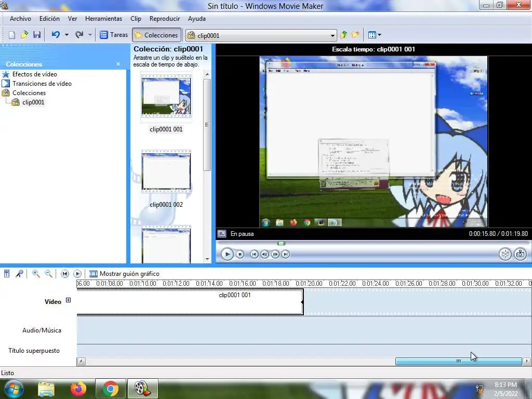This screenshot has width=532, height=399.
Task: Open Chrome from the taskbar
Action: pyautogui.click(x=110, y=389)
